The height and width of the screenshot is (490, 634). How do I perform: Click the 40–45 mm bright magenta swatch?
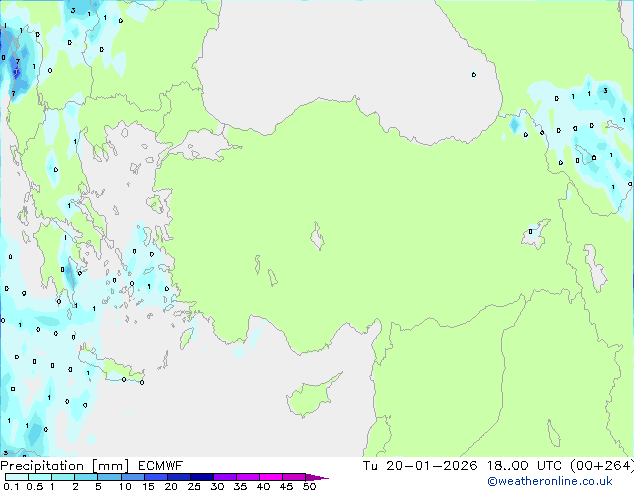click(271, 477)
